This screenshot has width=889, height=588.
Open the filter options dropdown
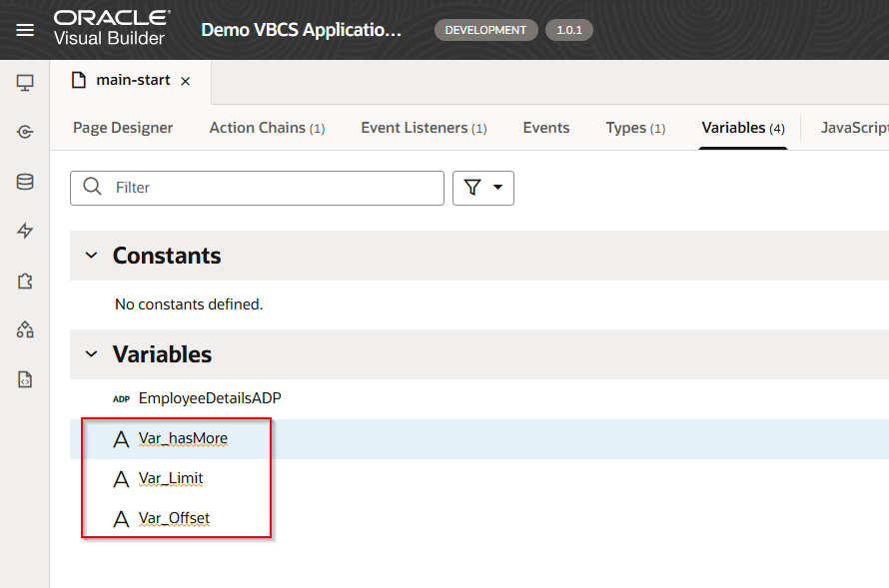483,188
